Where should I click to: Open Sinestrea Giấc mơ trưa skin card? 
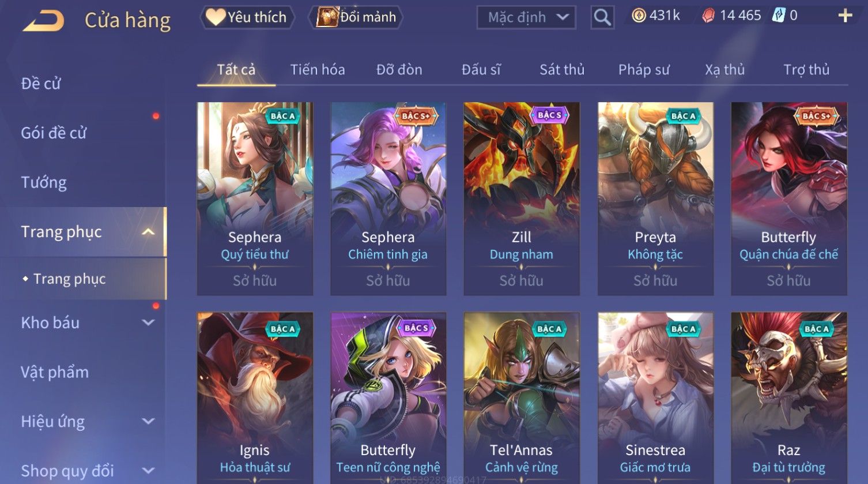click(655, 398)
